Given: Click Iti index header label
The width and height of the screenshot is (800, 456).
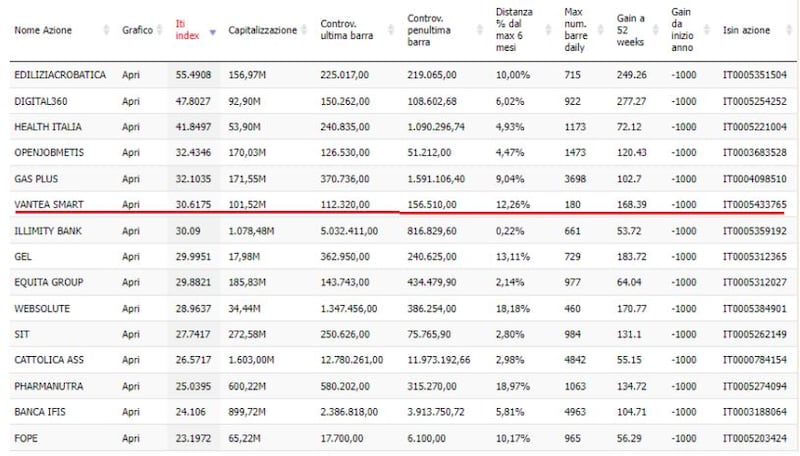Looking at the screenshot, I should (187, 30).
